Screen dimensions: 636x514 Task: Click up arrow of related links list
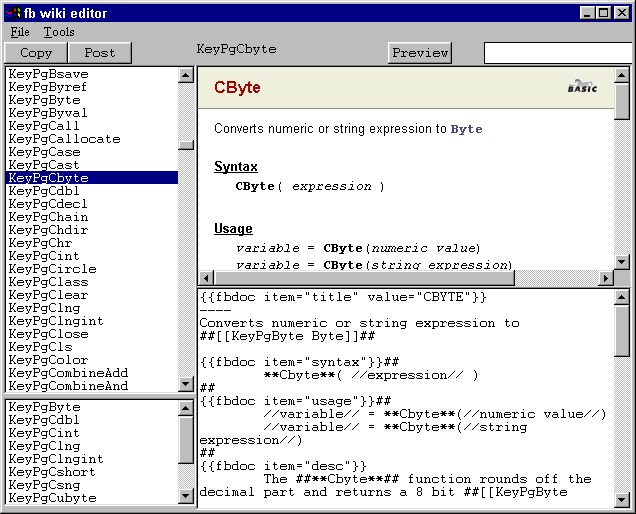tap(186, 408)
